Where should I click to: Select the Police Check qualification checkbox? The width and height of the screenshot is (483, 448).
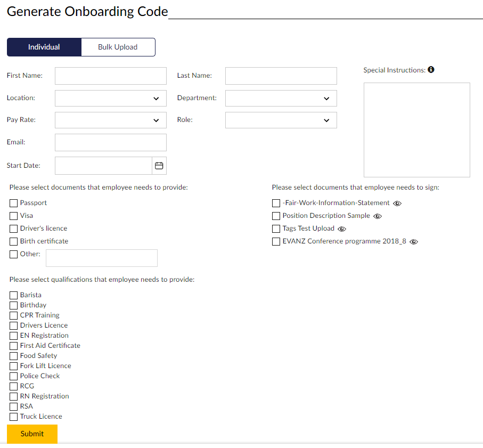[x=14, y=376]
